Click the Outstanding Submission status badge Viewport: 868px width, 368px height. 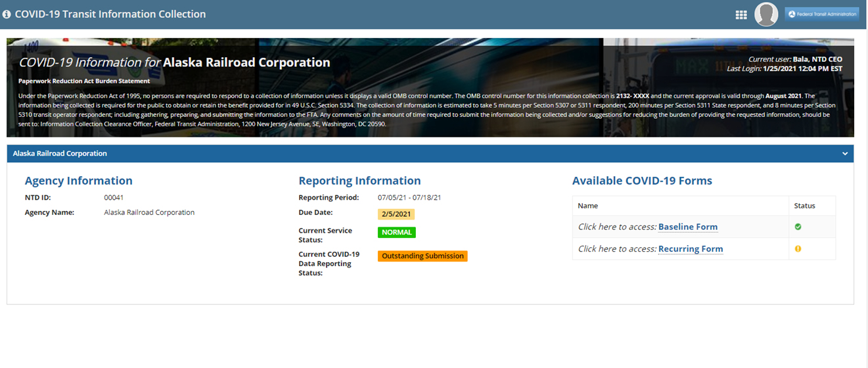[x=423, y=256]
